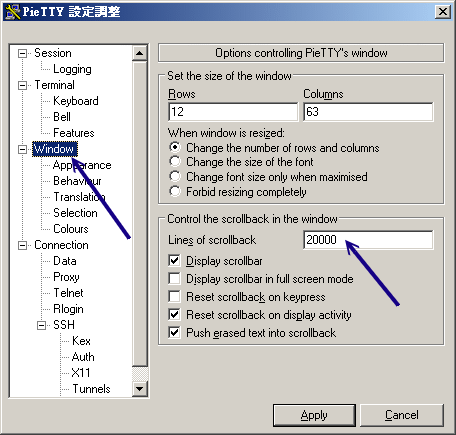Open the Tunnels settings
Image resolution: width=456 pixels, height=435 pixels.
91,389
